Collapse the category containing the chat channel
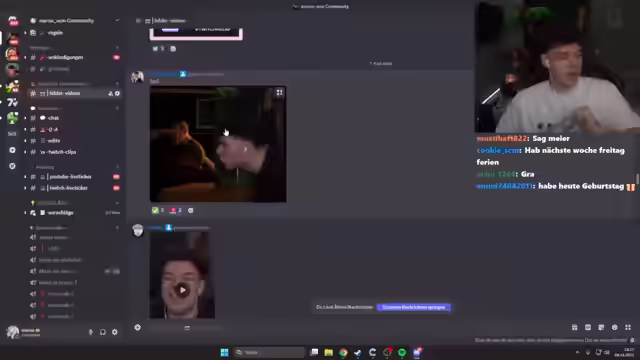 pos(46,109)
